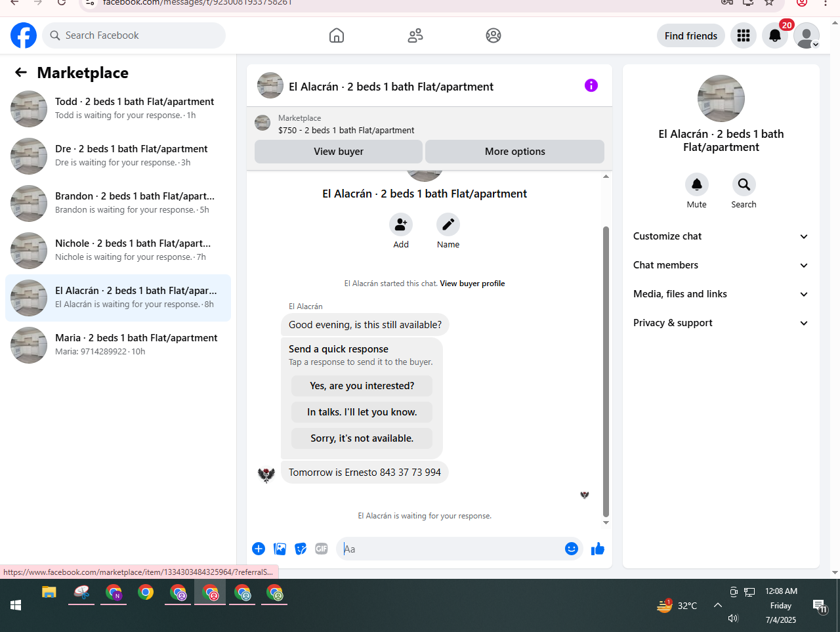Mute the conversation with bell icon
Image resolution: width=840 pixels, height=632 pixels.
tap(697, 184)
